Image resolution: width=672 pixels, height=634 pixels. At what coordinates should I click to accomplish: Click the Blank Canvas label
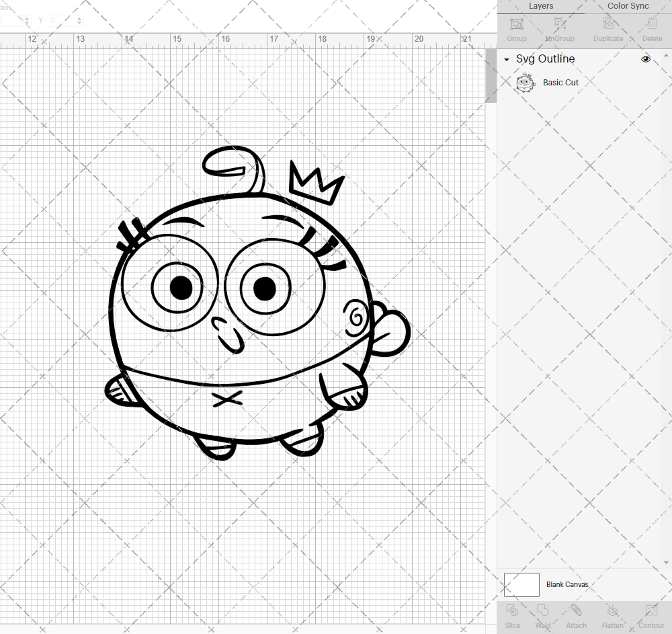click(567, 584)
